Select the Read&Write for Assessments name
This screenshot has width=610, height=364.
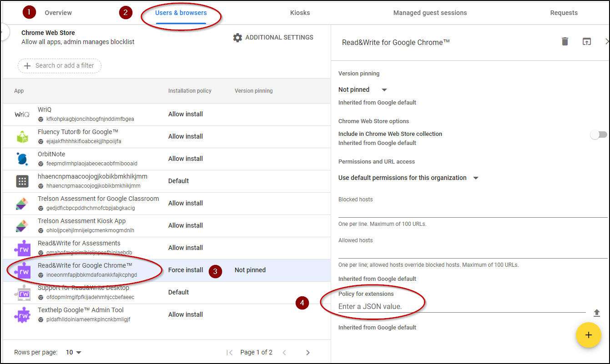point(79,243)
